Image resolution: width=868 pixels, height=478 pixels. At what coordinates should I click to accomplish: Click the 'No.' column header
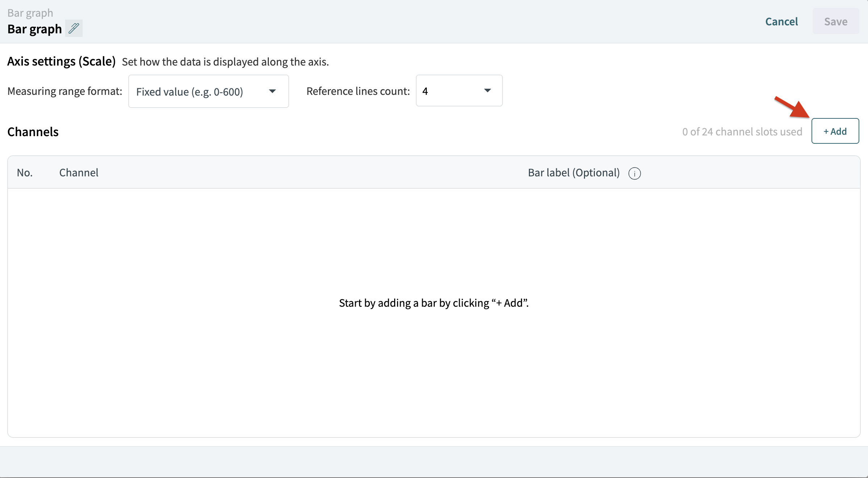25,173
